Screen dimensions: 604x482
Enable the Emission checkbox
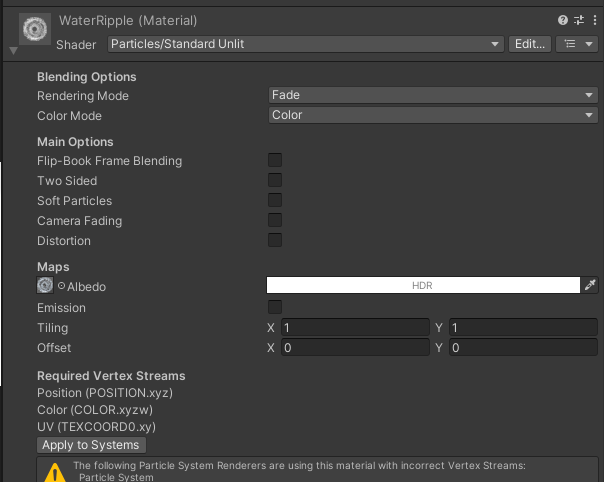coord(275,307)
